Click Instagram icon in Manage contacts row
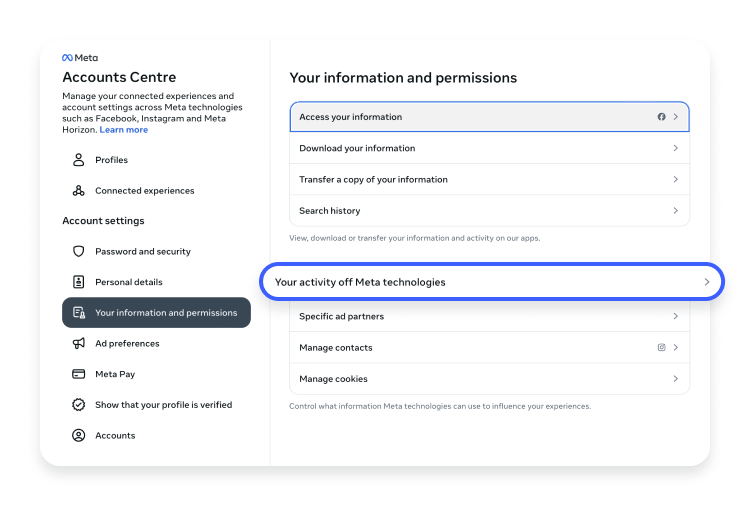Viewport: 750px width, 506px height. [662, 347]
